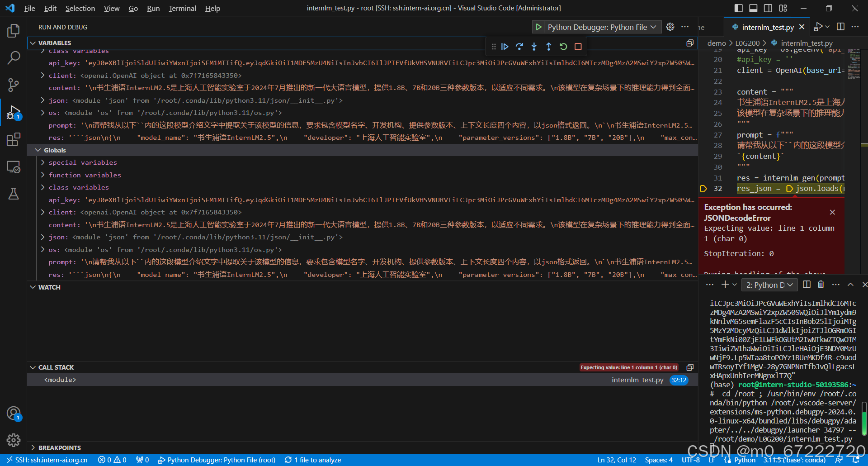Open the Explorer view in activity bar
868x466 pixels.
(x=14, y=31)
